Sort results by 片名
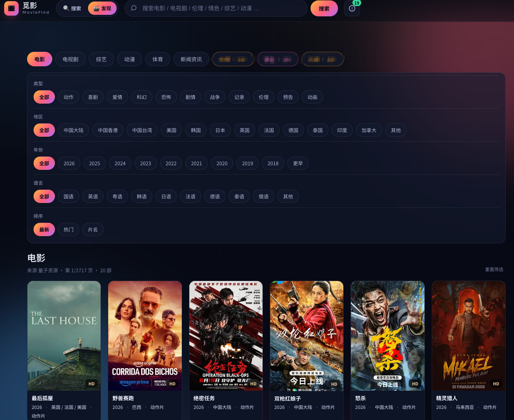This screenshot has width=514, height=420. pyautogui.click(x=93, y=230)
